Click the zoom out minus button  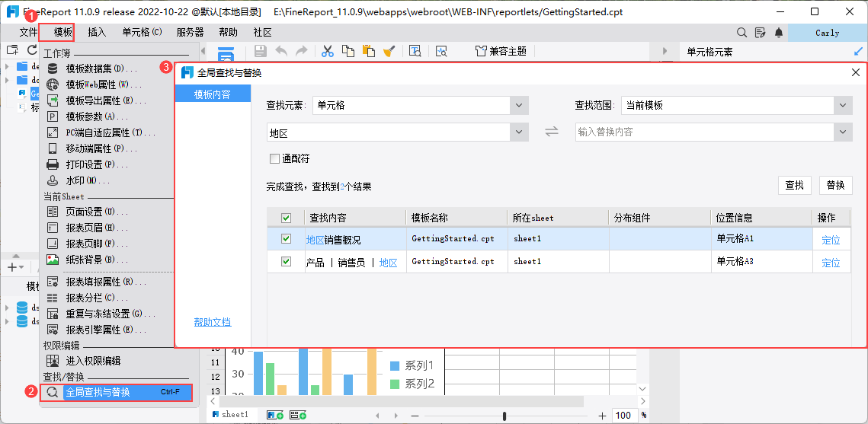tap(414, 415)
